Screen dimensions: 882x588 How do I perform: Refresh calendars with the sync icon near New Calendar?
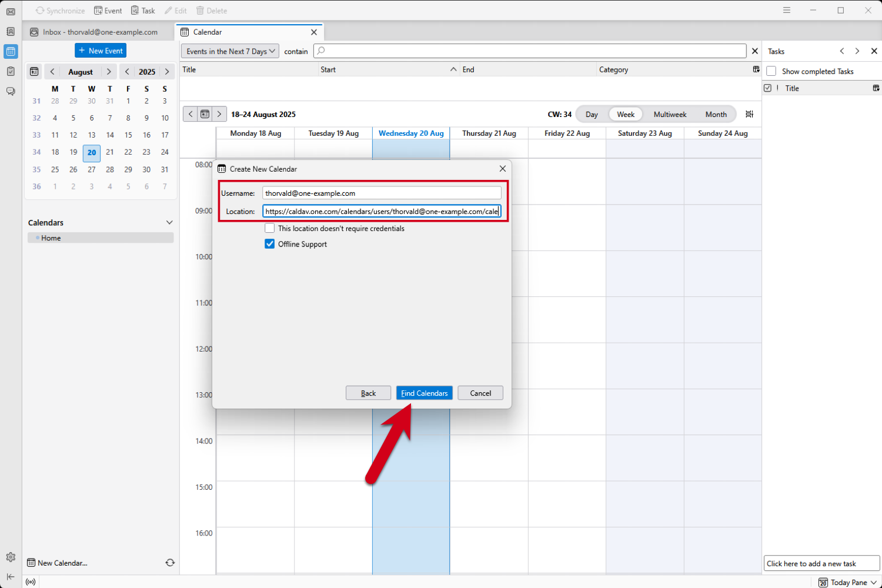[170, 563]
